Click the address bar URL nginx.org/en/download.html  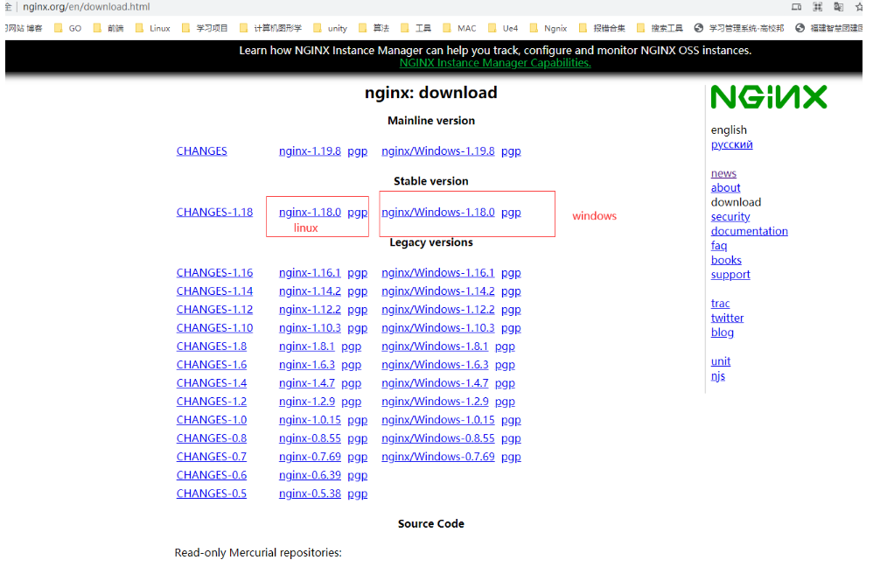87,7
